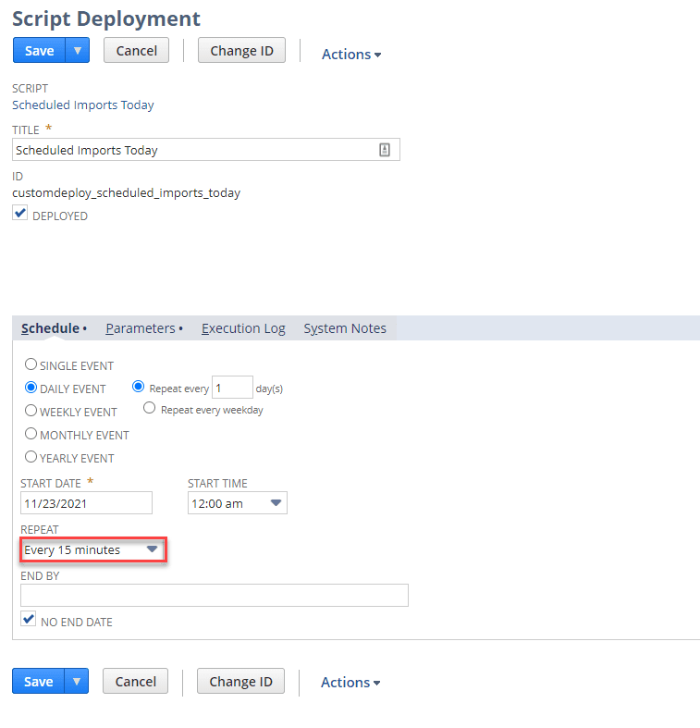
Task: Open the Repeat Every 15 minutes dropdown
Action: [92, 549]
